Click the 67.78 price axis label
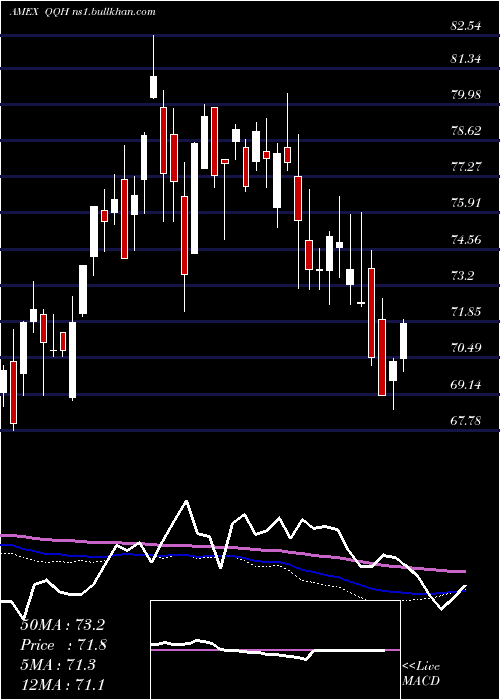This screenshot has width=500, height=700. (x=466, y=421)
